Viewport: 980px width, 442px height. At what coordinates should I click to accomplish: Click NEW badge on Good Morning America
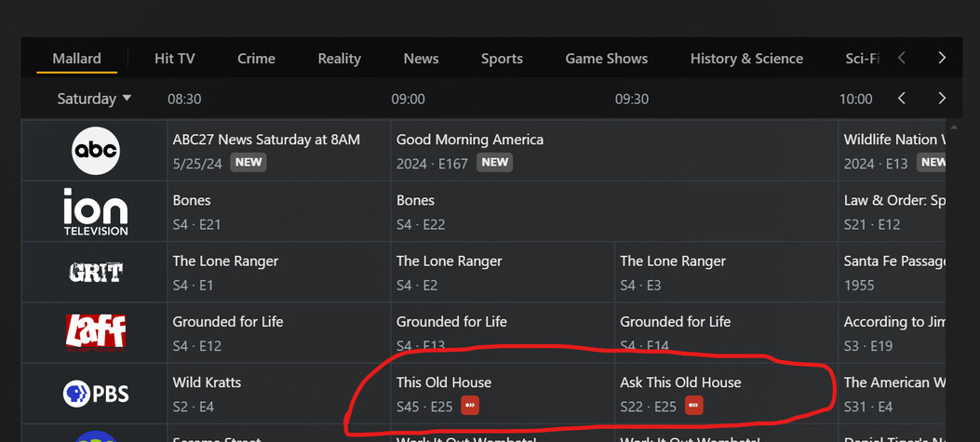point(494,163)
